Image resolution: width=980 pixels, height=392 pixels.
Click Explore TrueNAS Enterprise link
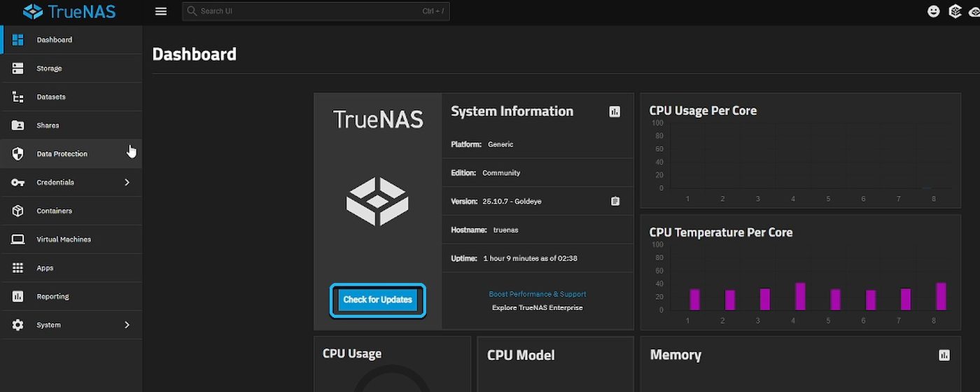[x=538, y=308]
